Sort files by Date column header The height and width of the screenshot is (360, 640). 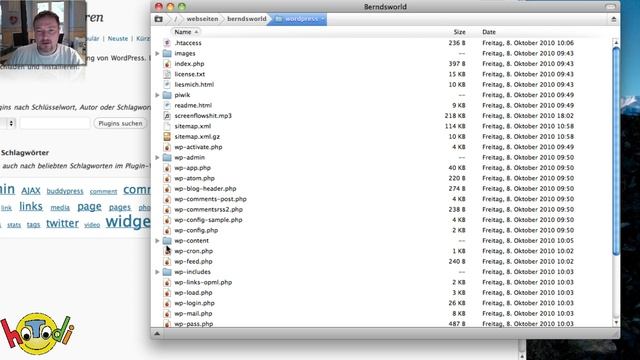click(489, 32)
